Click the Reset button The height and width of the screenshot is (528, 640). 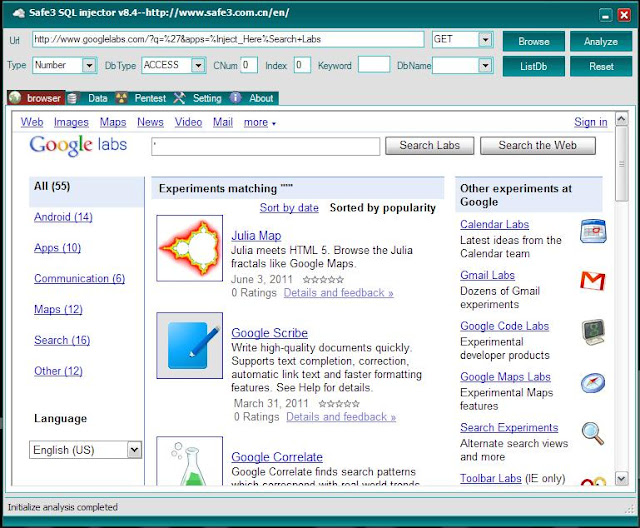coord(601,67)
